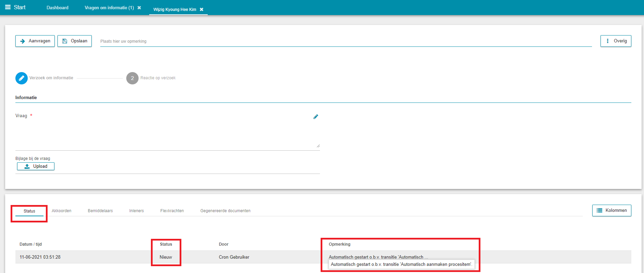Image resolution: width=644 pixels, height=273 pixels.
Task: Open the Gegenereerde documenten tab
Action: 225,211
